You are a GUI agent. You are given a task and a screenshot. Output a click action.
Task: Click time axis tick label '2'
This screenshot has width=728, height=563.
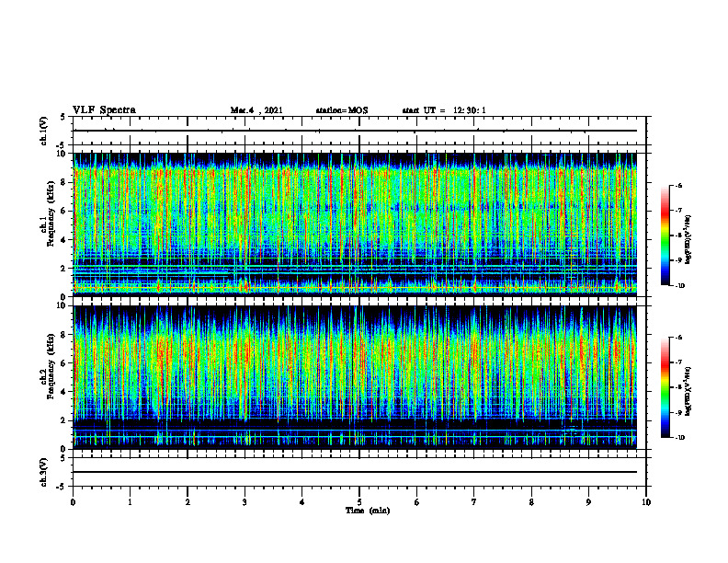(x=188, y=502)
